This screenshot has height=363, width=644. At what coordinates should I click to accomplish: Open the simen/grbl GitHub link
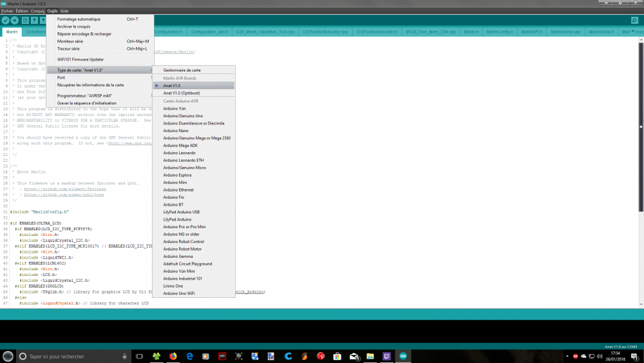[64, 195]
